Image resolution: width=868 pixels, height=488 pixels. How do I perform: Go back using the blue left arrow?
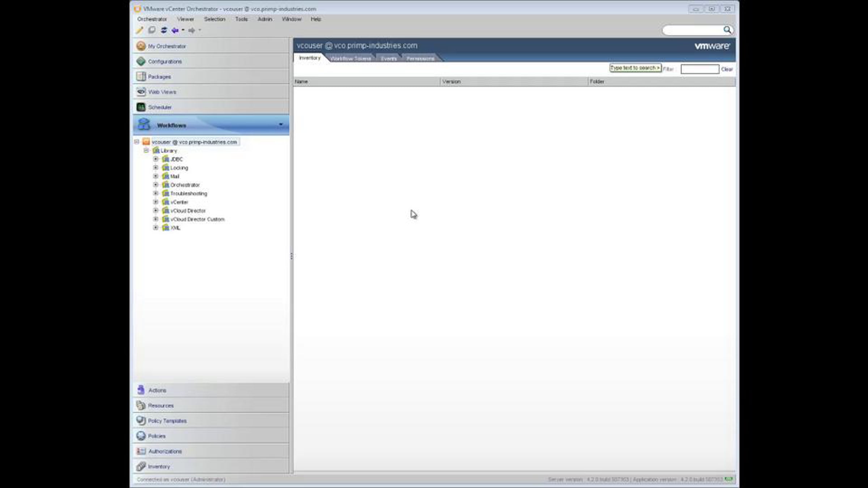[x=175, y=30]
